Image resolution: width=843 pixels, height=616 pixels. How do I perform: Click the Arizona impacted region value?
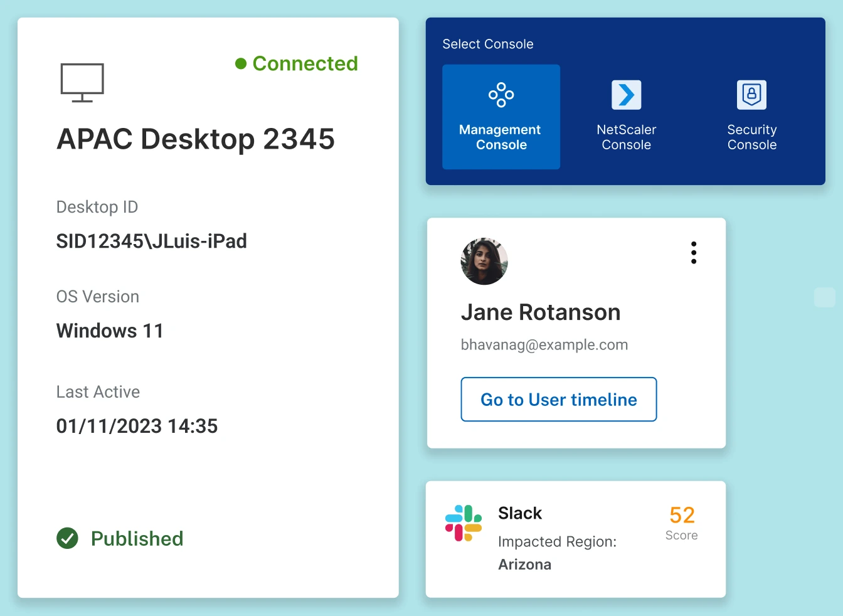[525, 565]
